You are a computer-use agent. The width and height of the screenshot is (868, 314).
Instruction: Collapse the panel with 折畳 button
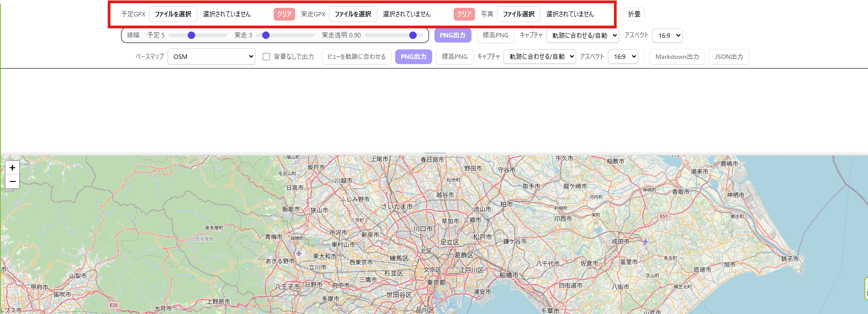coord(634,14)
